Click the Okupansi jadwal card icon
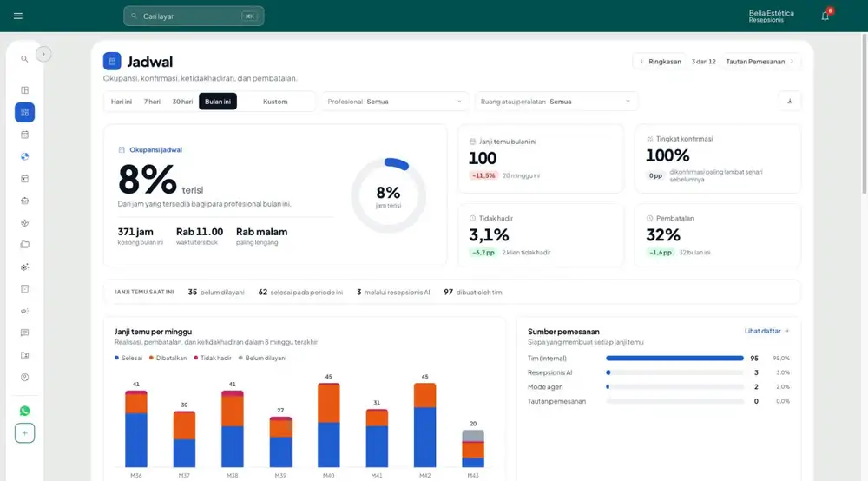The width and height of the screenshot is (868, 481). (122, 149)
